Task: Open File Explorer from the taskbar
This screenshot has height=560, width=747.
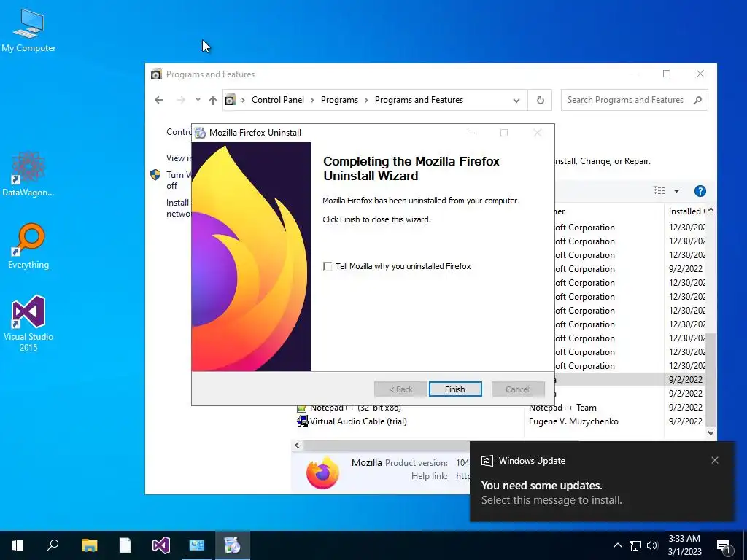Action: [x=89, y=545]
